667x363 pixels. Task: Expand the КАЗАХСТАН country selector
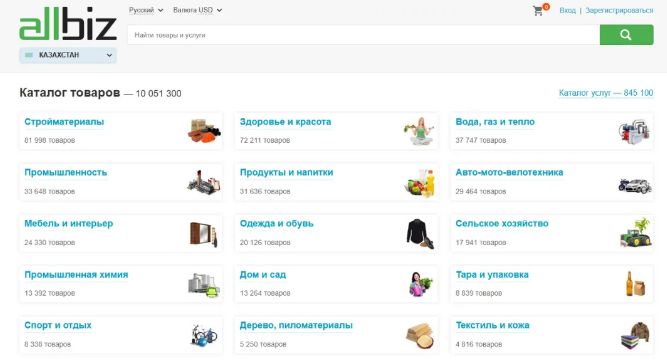(68, 55)
